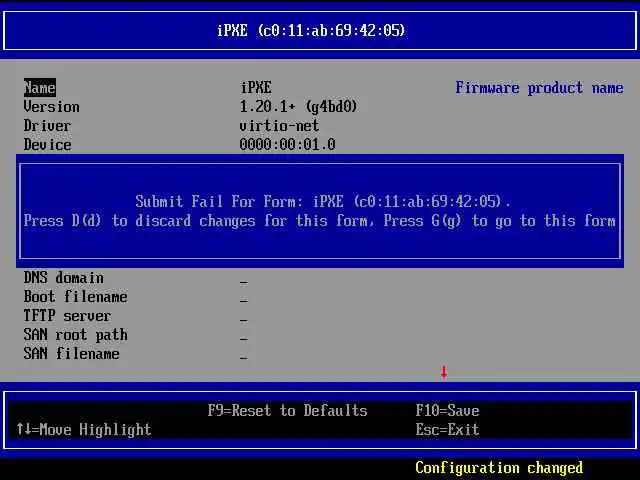Click the virtio-net driver value

(x=279, y=126)
